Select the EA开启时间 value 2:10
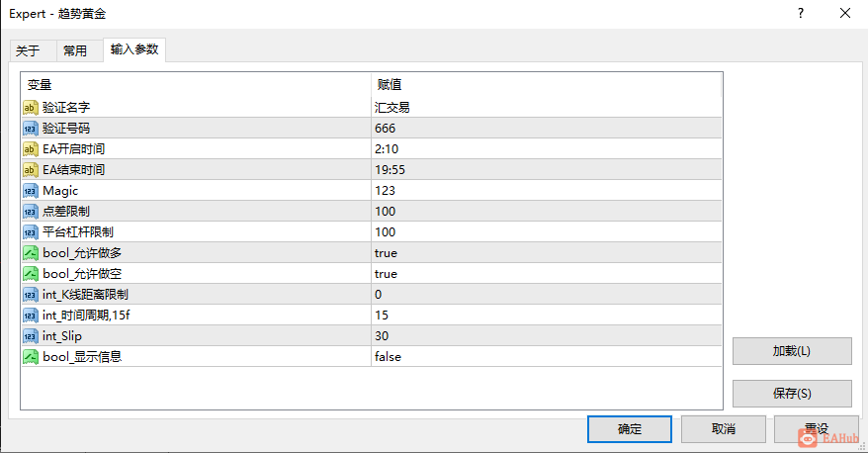 (387, 149)
